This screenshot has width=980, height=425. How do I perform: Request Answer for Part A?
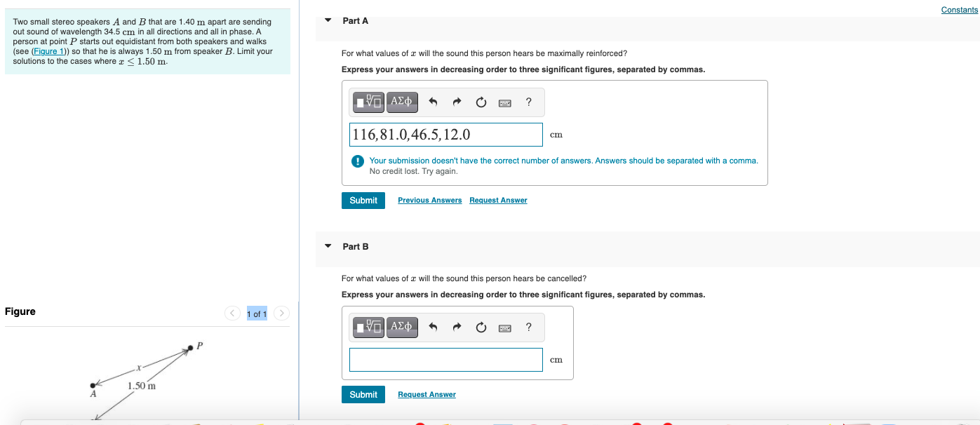tap(498, 201)
